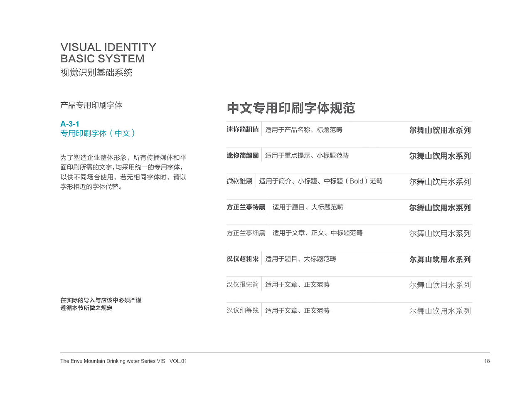Click the 方正兰亭特黑 row's usage description
The image size is (532, 395).
pos(308,207)
